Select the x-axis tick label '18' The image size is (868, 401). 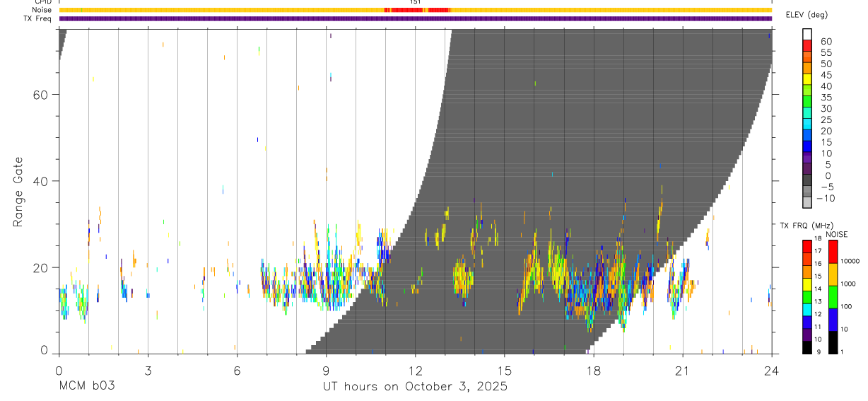pos(594,371)
